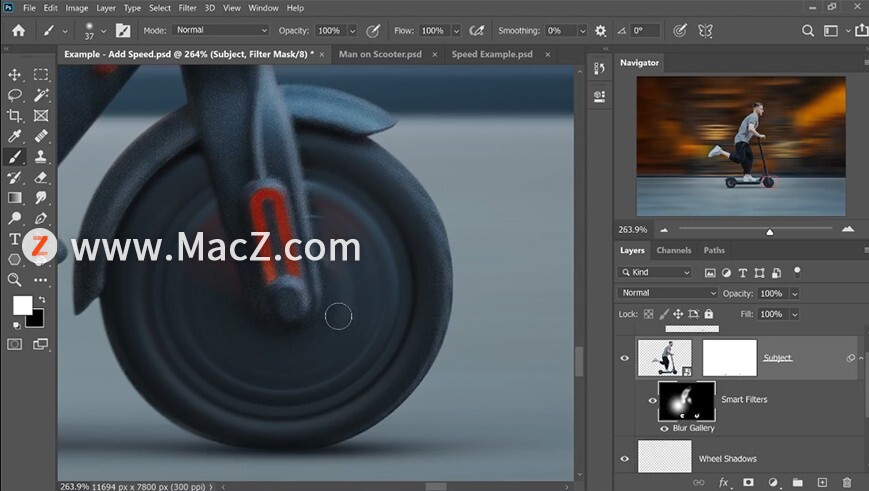869x491 pixels.
Task: Switch to Man on Scooter.psd tab
Action: (x=380, y=54)
